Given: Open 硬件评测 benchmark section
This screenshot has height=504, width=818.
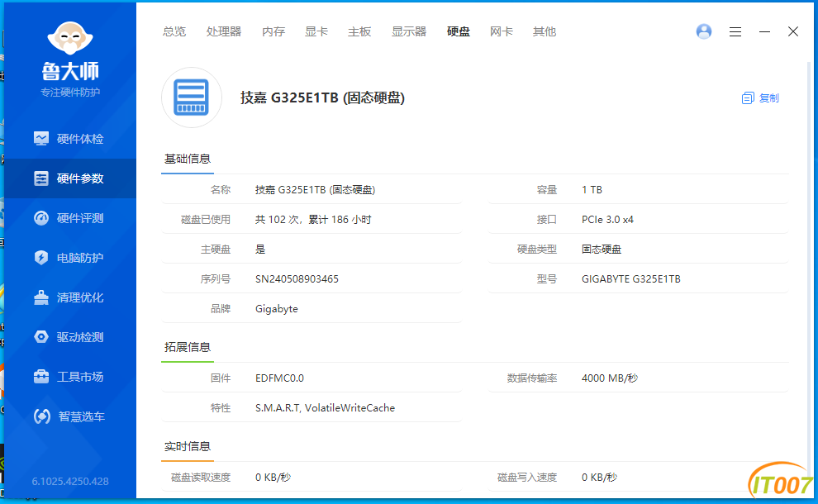Looking at the screenshot, I should click(69, 218).
